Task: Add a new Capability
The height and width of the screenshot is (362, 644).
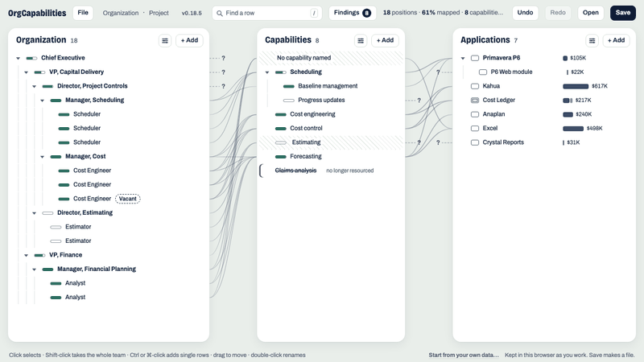Action: point(385,41)
